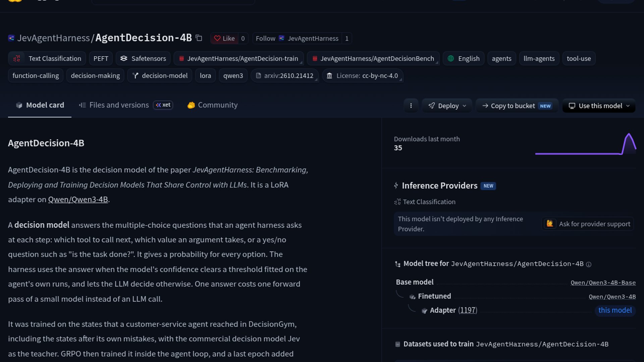
Task: Click the License cc-by-nc-4.0 tag
Action: [363, 75]
